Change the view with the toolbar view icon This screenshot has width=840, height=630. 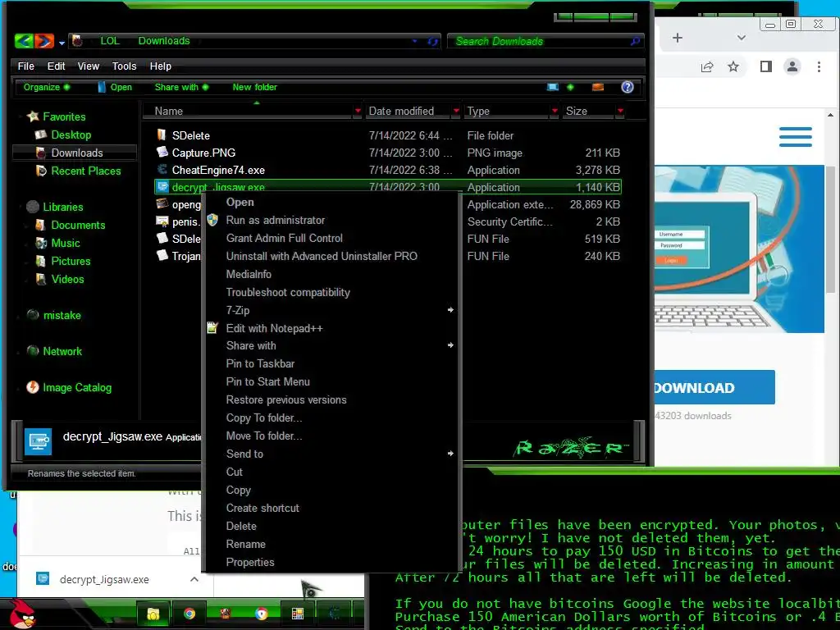pyautogui.click(x=553, y=87)
